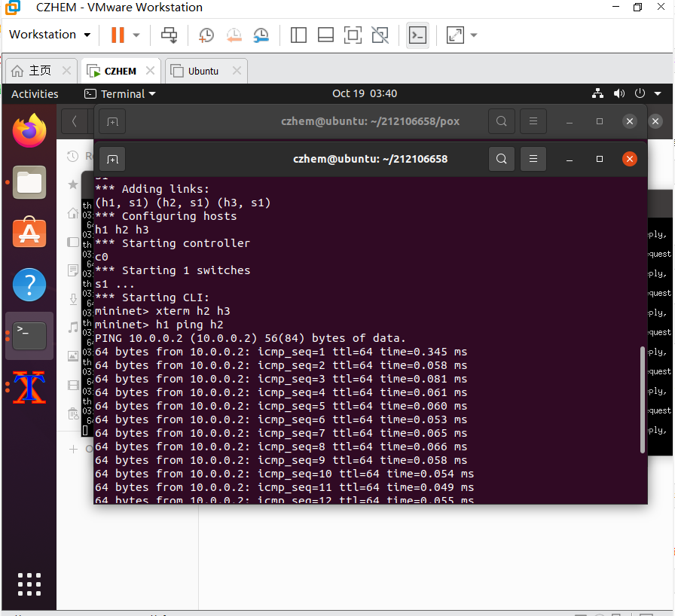Click the Videos icon in Files sidebar
This screenshot has height=616, width=675.
click(73, 385)
